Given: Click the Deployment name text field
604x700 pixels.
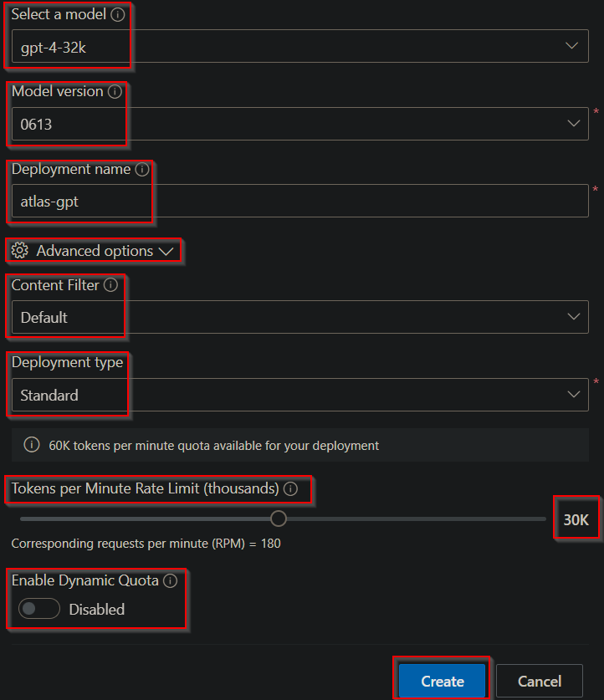Looking at the screenshot, I should click(299, 201).
